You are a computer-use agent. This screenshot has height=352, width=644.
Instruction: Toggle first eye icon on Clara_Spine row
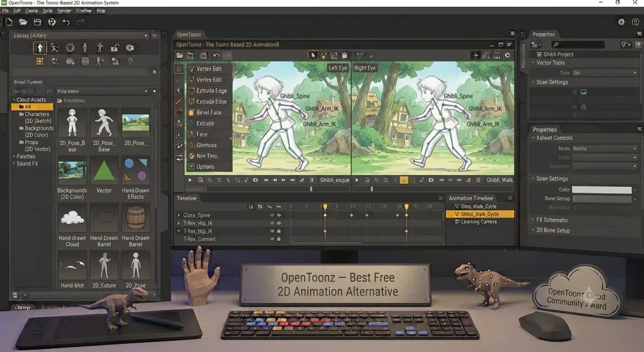[x=272, y=215]
